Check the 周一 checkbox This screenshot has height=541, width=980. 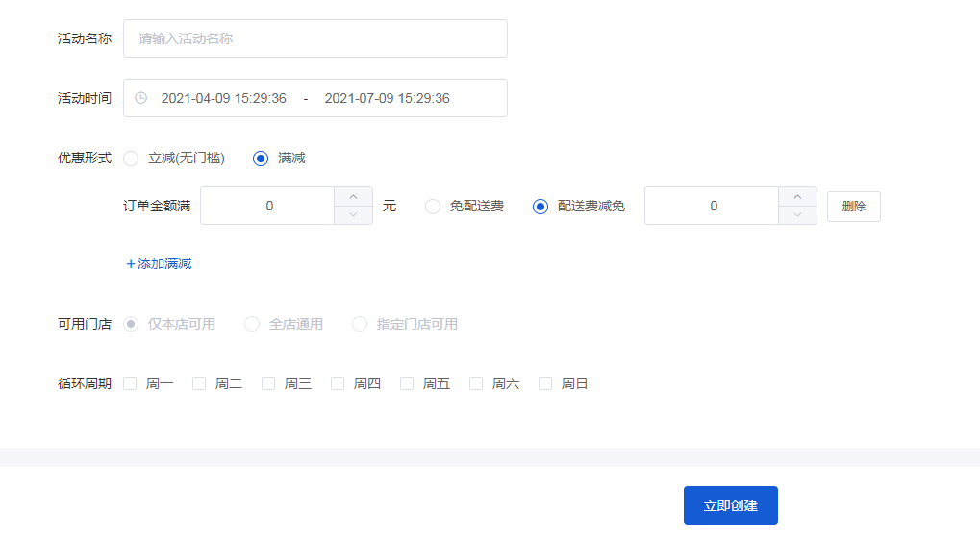[x=130, y=383]
